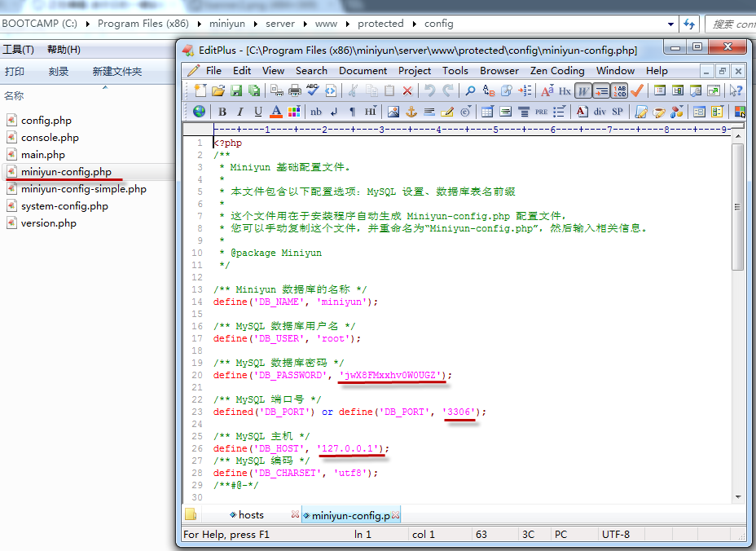This screenshot has width=756, height=551.
Task: Click the Go to Line icon
Action: point(525,90)
